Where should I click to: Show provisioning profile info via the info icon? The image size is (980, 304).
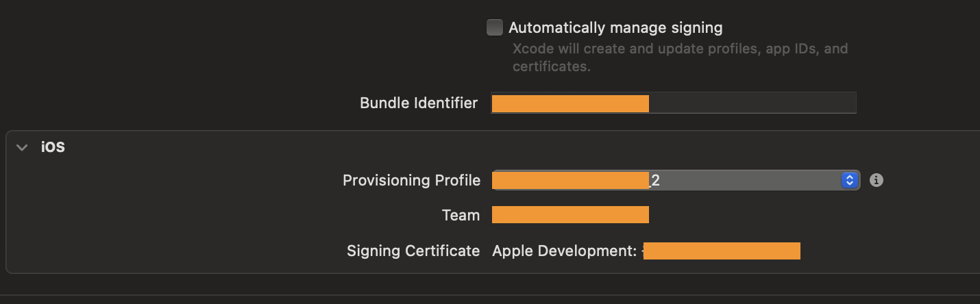(x=876, y=180)
